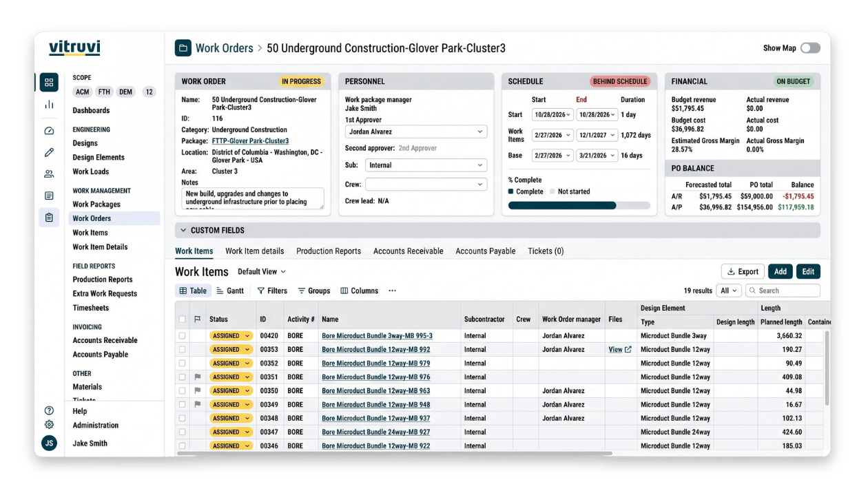
Task: Click the Edit button
Action: 808,271
